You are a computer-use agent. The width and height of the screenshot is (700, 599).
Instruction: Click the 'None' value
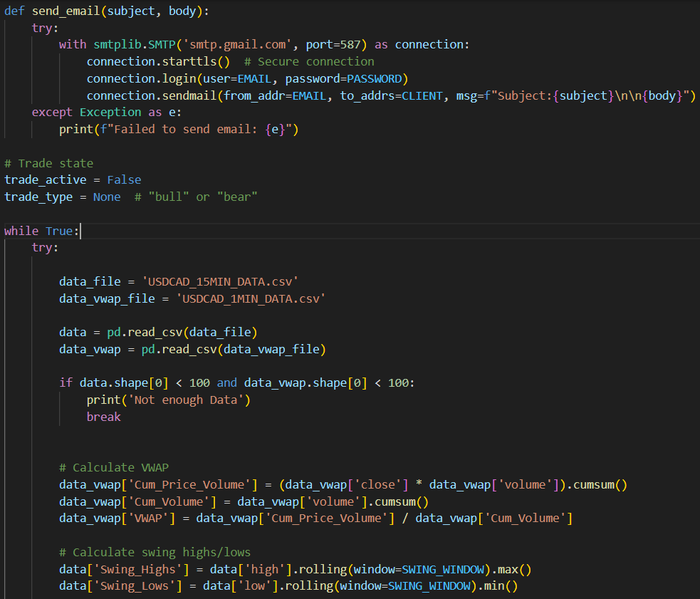click(x=107, y=197)
